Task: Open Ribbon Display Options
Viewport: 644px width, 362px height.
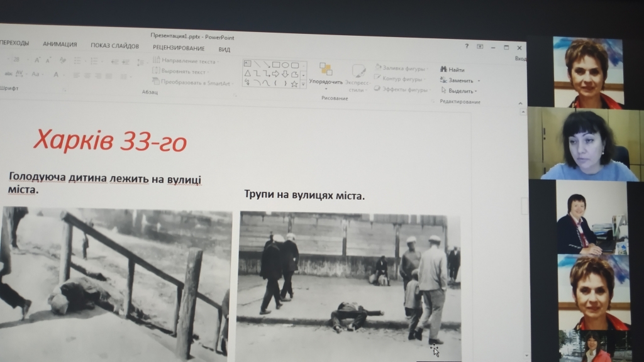Action: coord(480,47)
